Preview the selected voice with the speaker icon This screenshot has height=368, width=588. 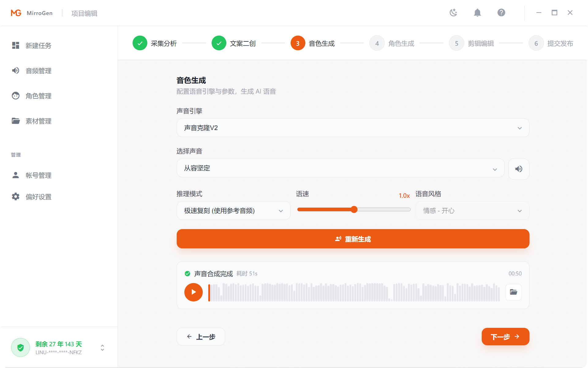tap(518, 169)
